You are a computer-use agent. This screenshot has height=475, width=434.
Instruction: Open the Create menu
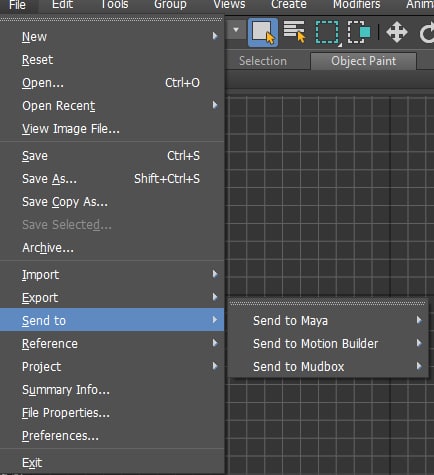point(289,4)
